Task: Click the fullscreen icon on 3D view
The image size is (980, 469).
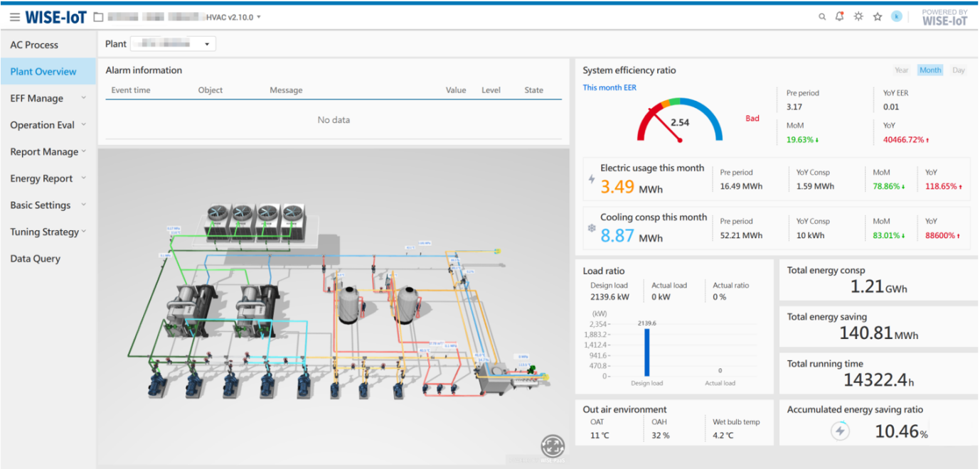Action: pos(552,446)
